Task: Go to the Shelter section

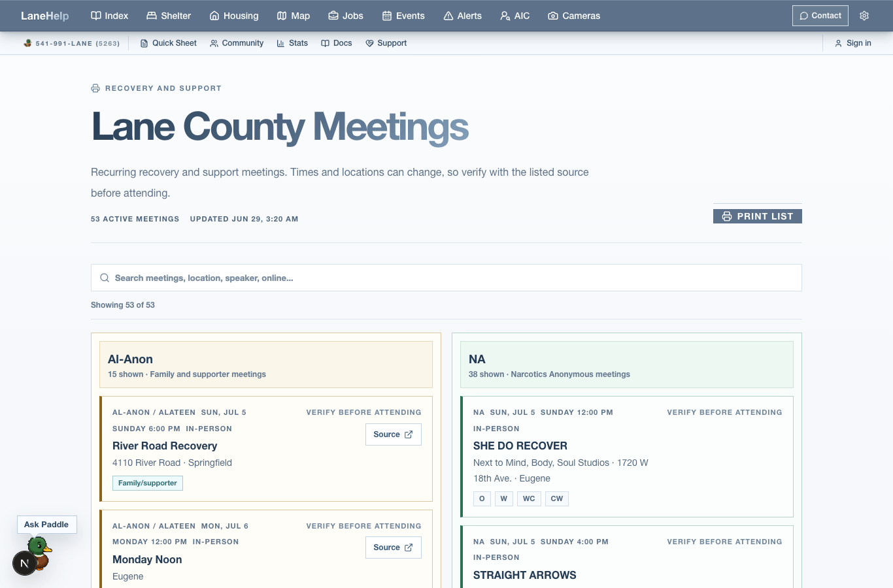Action: pyautogui.click(x=169, y=16)
